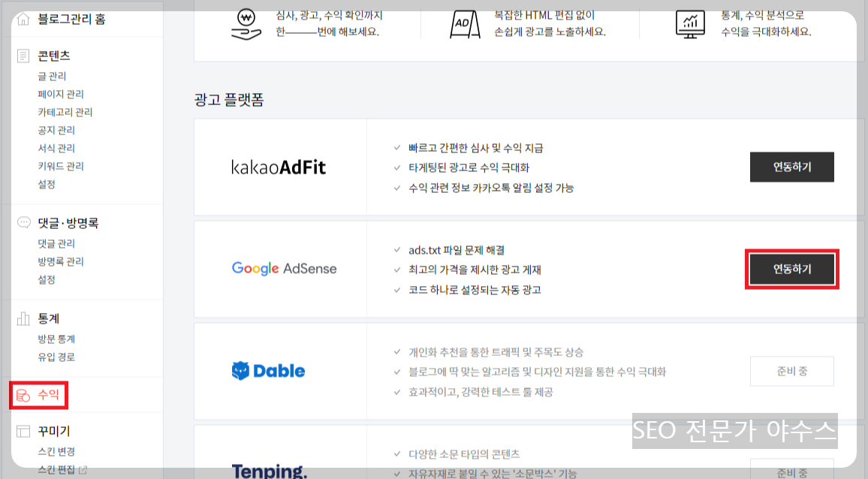Open 스킨 편집 link

56,469
